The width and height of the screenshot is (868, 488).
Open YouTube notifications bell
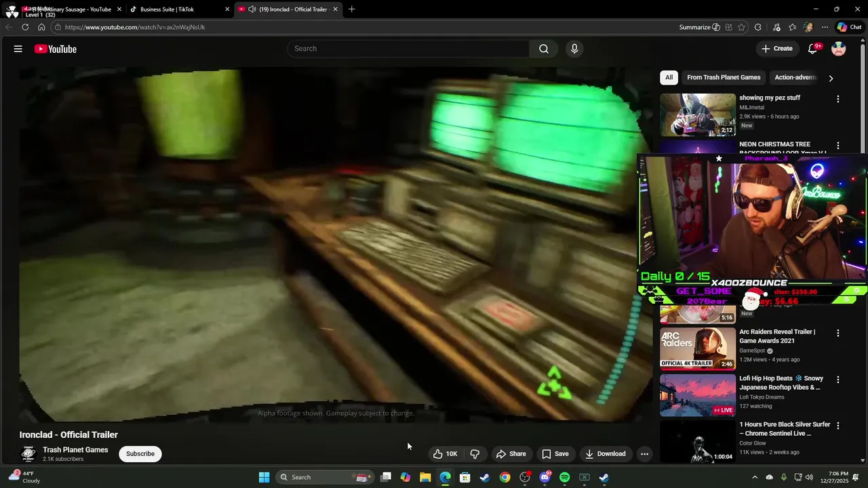(x=813, y=49)
